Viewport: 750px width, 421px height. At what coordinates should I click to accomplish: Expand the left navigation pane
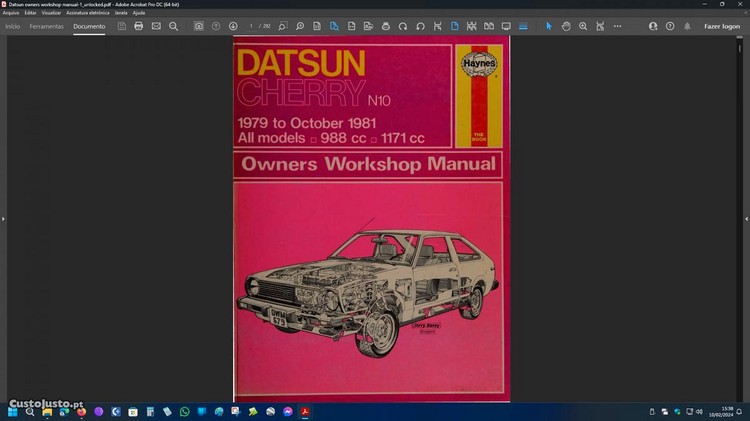pos(3,218)
